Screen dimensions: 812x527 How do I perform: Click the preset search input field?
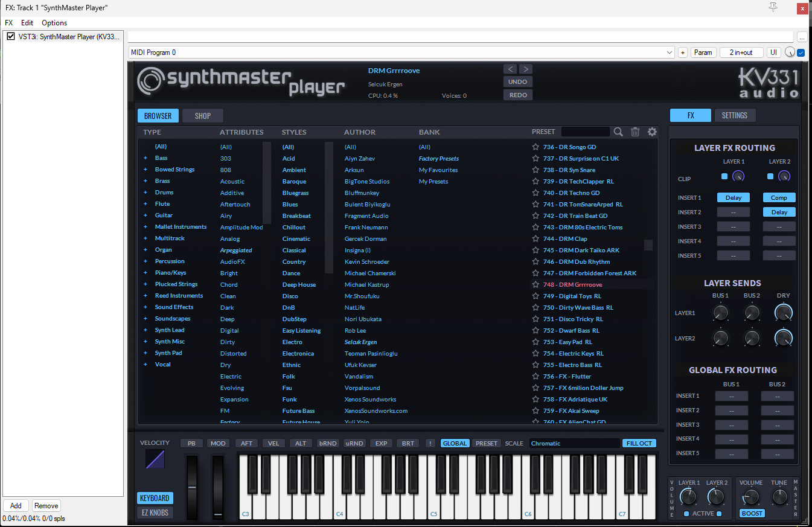tap(585, 132)
